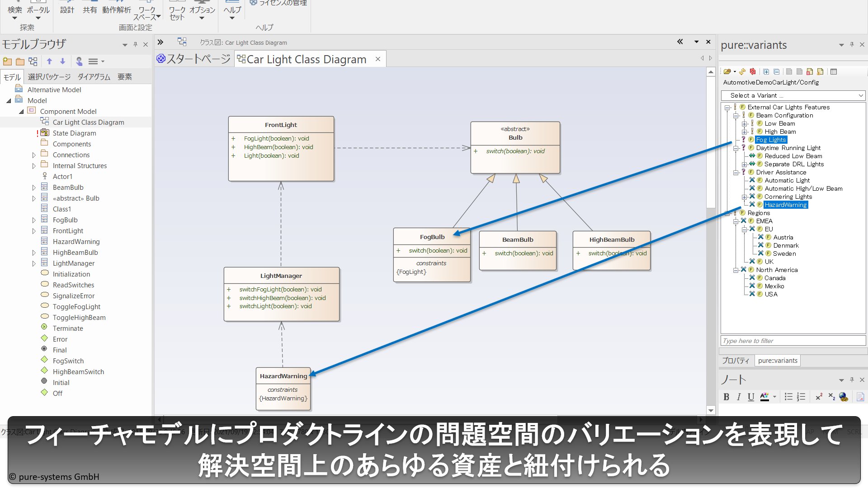Image resolution: width=868 pixels, height=488 pixels.
Task: Click the refresh arrows icon in pure::variants
Action: point(742,72)
